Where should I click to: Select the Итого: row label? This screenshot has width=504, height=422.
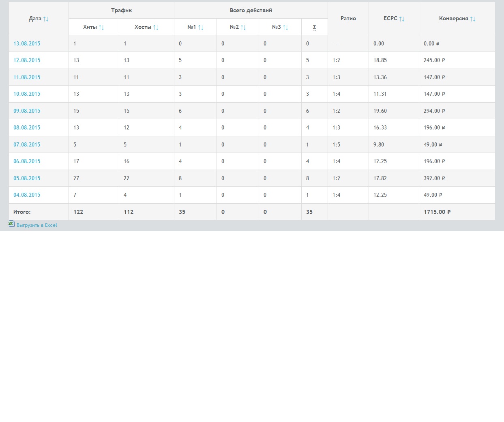point(22,212)
